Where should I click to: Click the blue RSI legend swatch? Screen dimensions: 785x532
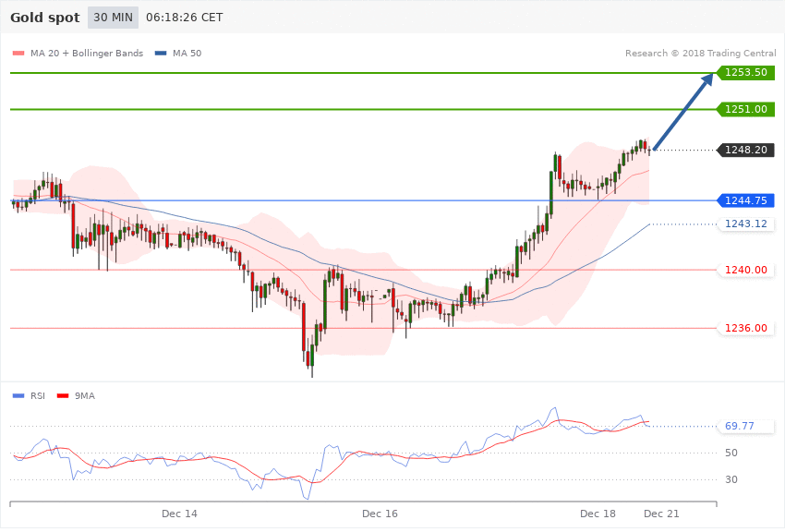click(x=18, y=396)
